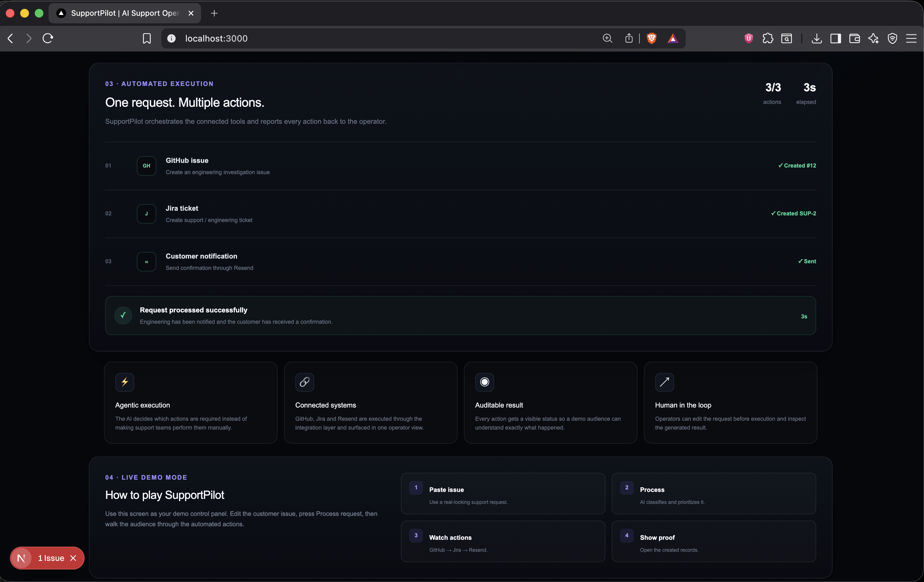The image size is (924, 582).
Task: Select the Show proof step card
Action: point(714,541)
